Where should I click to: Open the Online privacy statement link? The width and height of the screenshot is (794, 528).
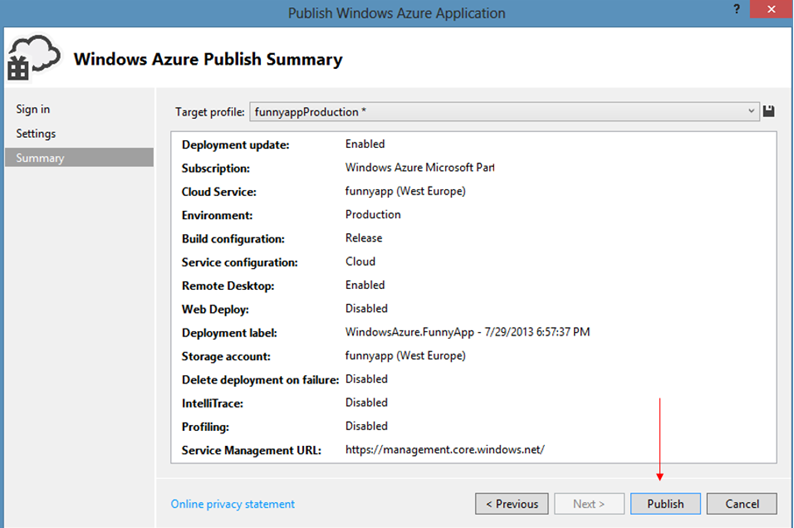[x=232, y=504]
